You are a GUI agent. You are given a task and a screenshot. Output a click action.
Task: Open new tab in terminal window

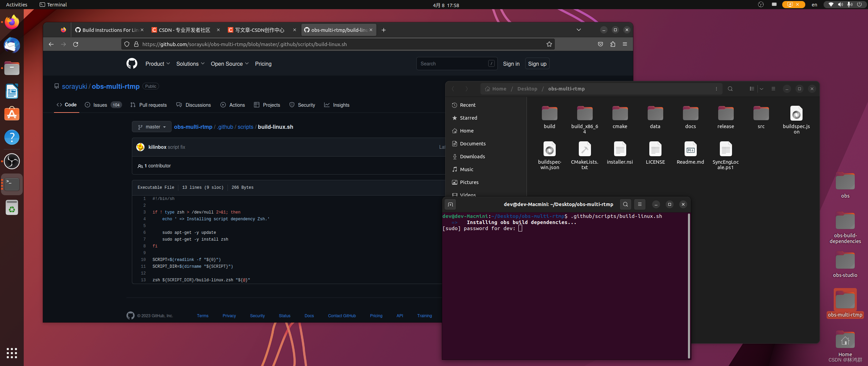tap(450, 204)
